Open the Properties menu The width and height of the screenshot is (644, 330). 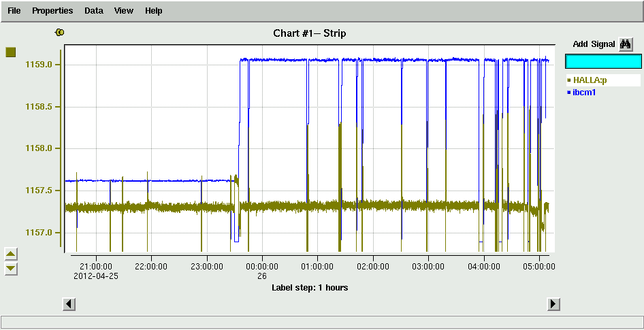pyautogui.click(x=52, y=11)
